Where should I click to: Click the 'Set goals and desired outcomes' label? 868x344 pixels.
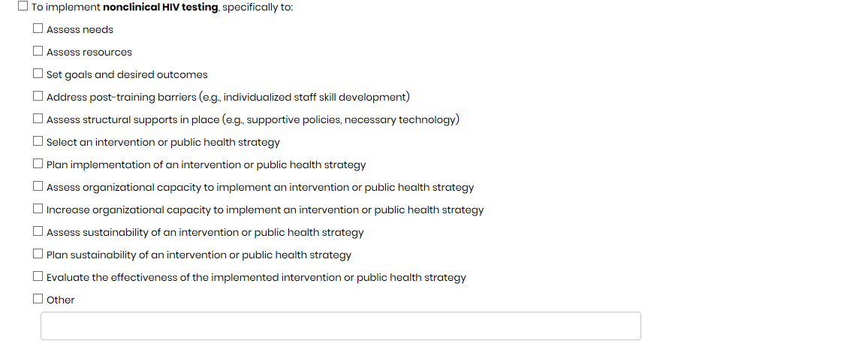point(127,75)
